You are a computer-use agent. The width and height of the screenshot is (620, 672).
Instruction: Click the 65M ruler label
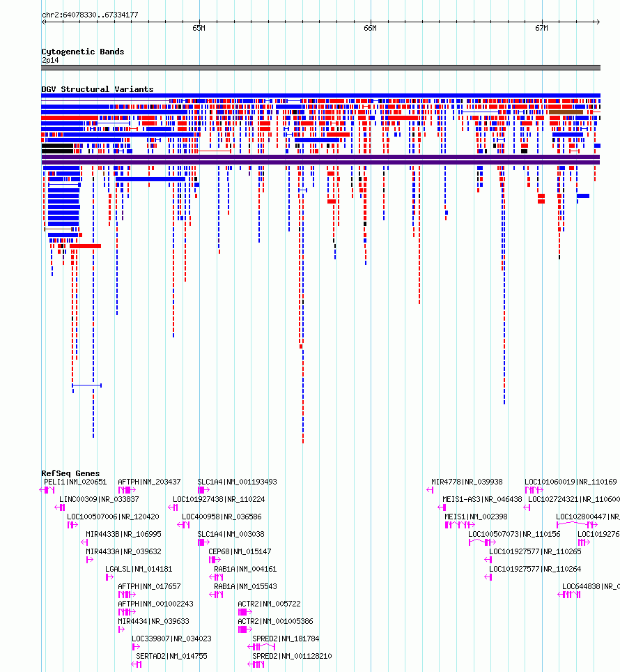coord(199,28)
